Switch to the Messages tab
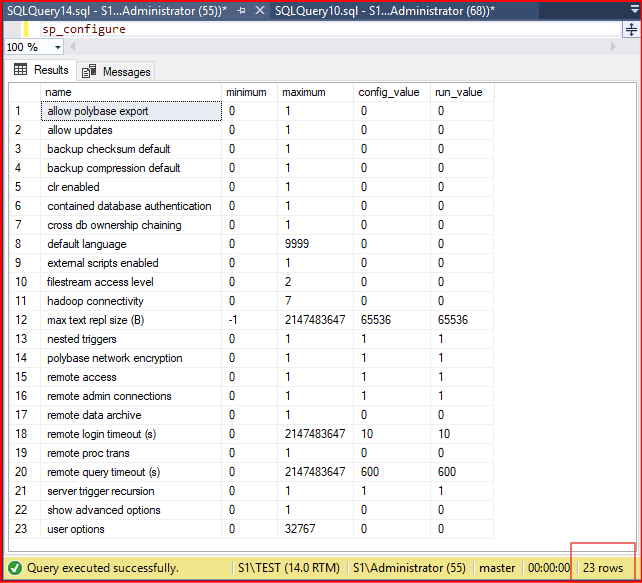Viewport: 642px width, 583px height. [x=126, y=71]
